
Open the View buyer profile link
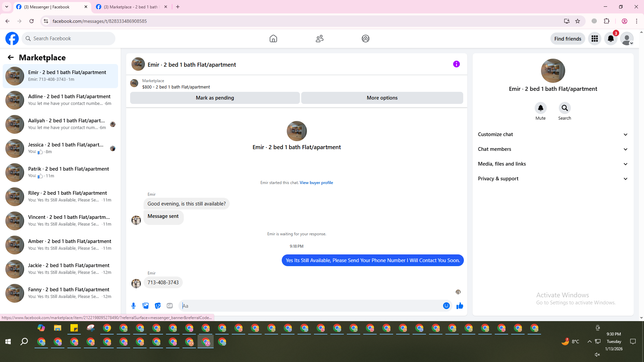point(316,183)
